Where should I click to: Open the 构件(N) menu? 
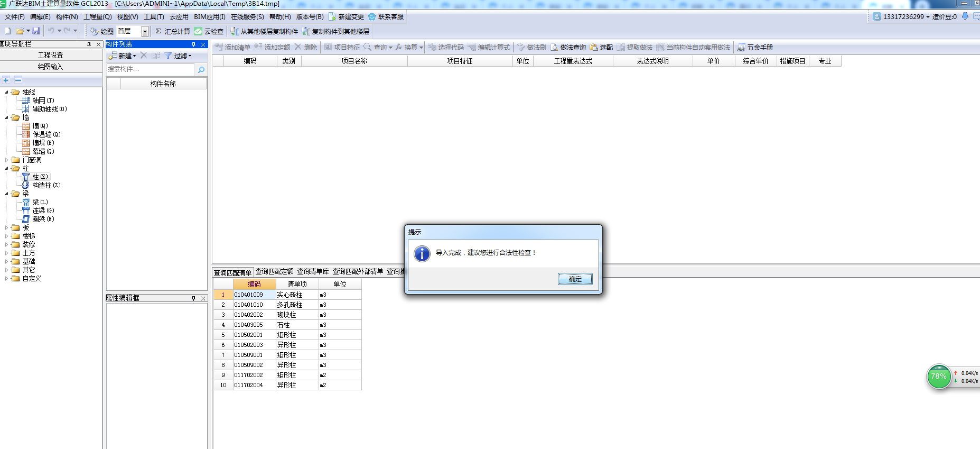(x=67, y=17)
